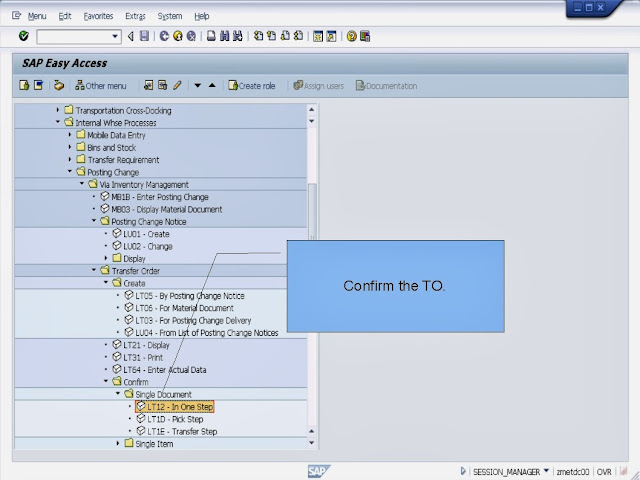This screenshot has height=480, width=640.
Task: Collapse the Posting Change Notice folder
Action: (93, 220)
